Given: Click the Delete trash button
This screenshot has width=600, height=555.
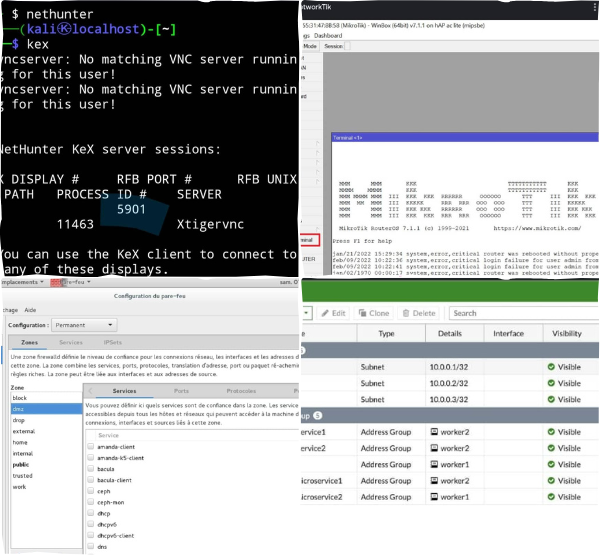Looking at the screenshot, I should (418, 313).
